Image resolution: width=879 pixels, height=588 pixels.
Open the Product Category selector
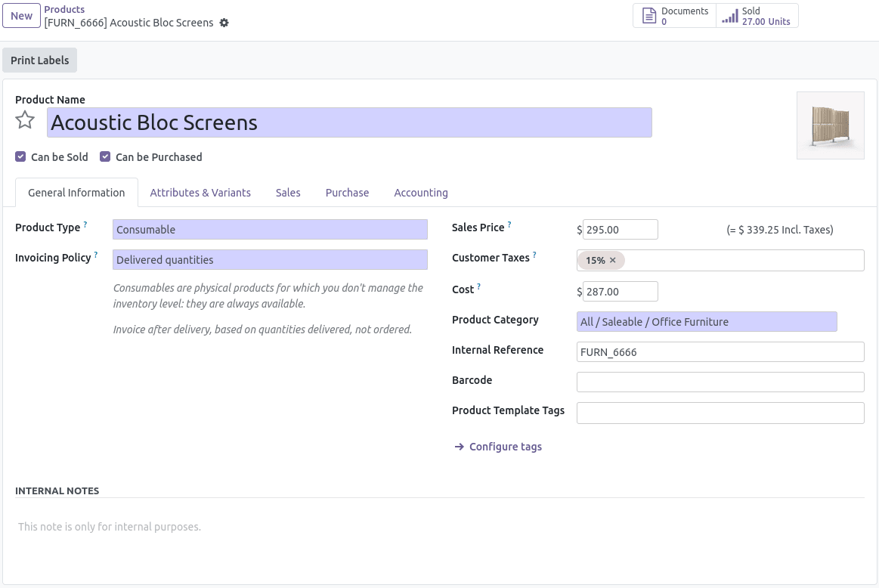coord(707,322)
